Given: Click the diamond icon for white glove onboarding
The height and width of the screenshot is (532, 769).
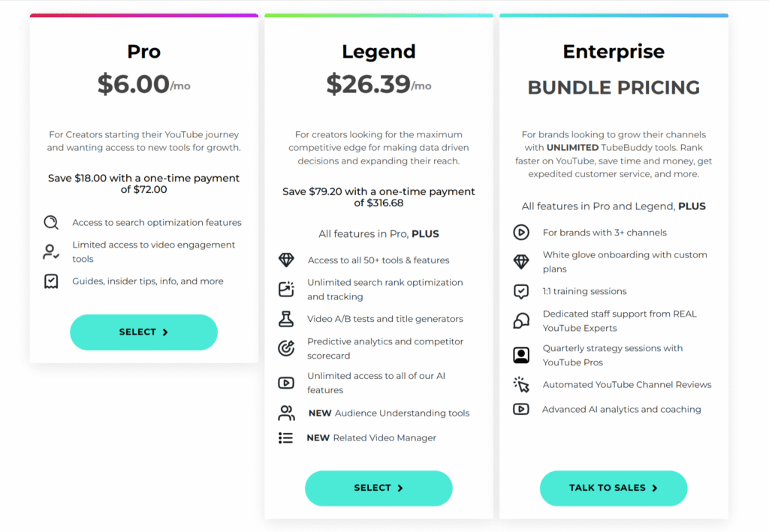Looking at the screenshot, I should pos(521,262).
